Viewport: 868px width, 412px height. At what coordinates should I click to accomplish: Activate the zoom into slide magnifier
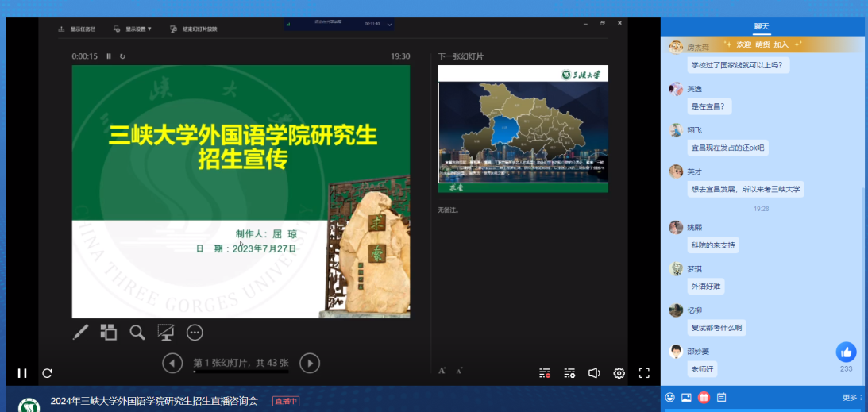click(x=137, y=332)
